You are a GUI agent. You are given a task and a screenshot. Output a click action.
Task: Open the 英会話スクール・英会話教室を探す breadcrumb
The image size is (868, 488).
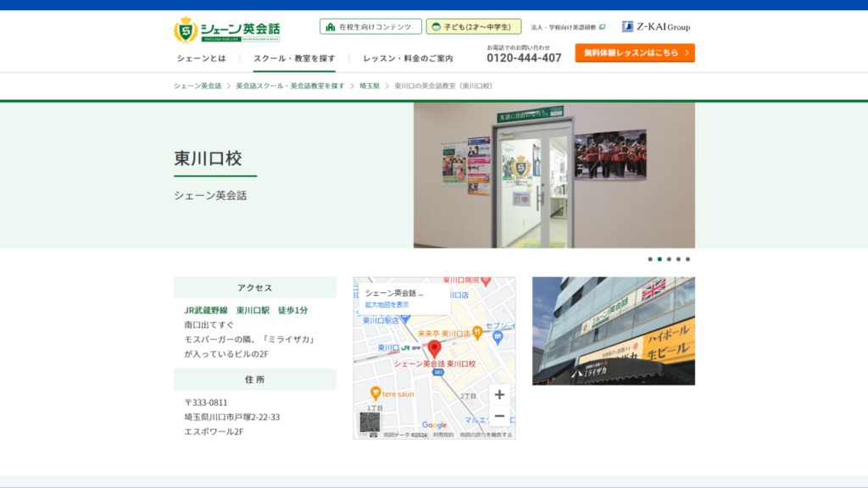pos(290,86)
